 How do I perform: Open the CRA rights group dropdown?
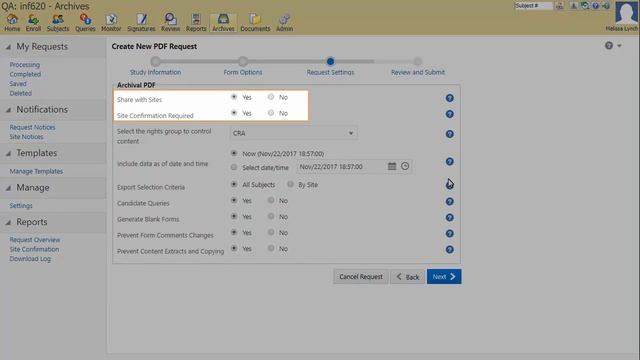click(x=293, y=133)
